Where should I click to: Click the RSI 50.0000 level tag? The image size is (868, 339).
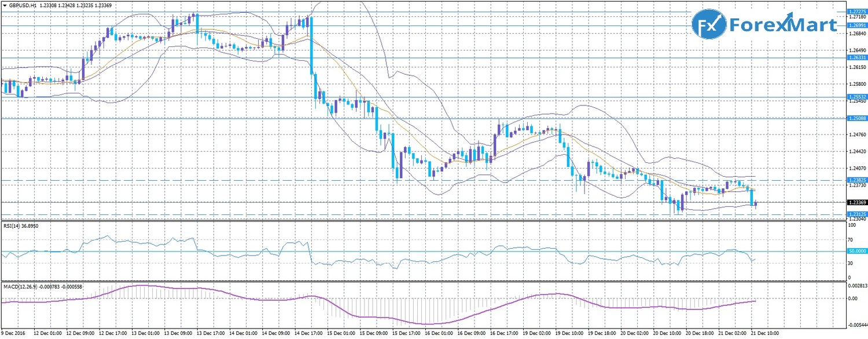pos(857,251)
